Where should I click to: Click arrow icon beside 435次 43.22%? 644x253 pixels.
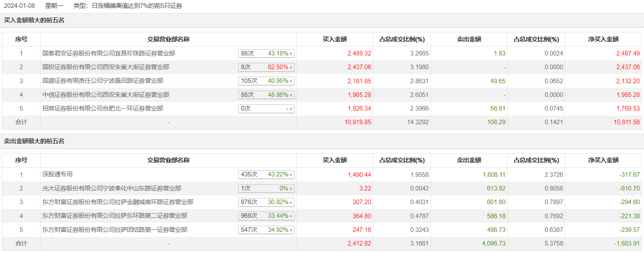pyautogui.click(x=292, y=175)
